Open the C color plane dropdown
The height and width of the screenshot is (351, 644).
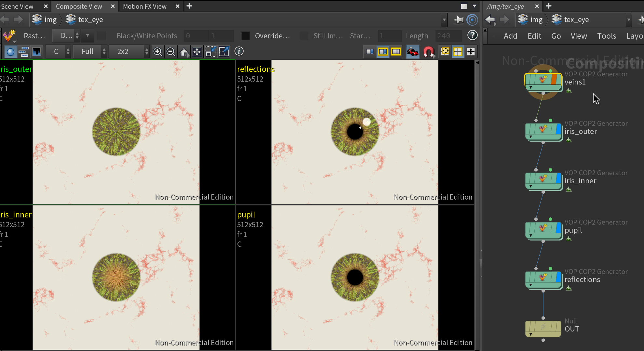click(58, 52)
